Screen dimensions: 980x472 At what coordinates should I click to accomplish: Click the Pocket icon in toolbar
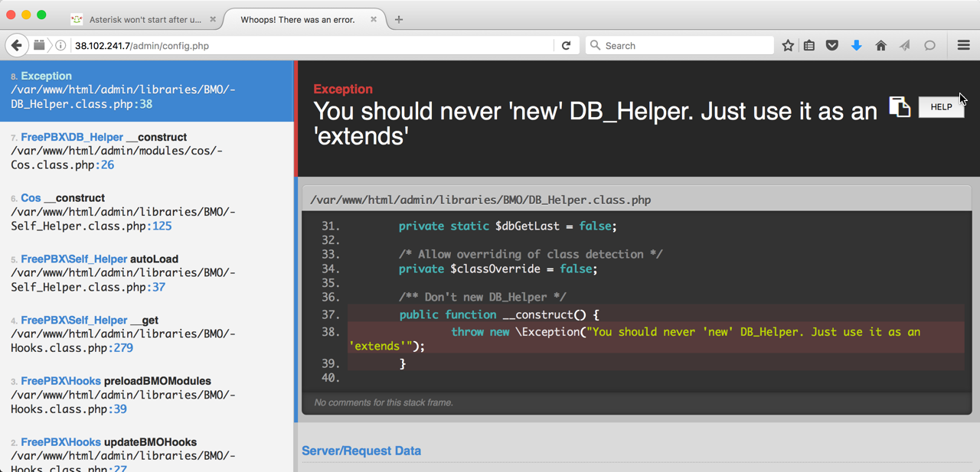coord(832,46)
